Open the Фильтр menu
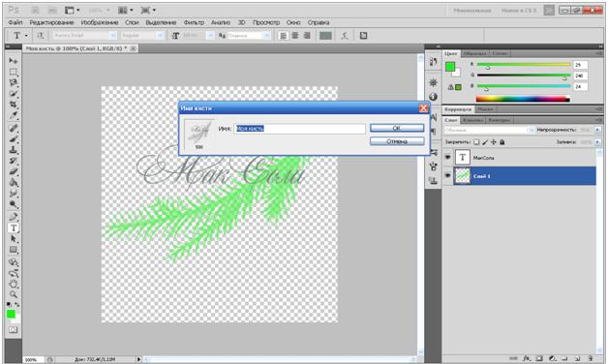The width and height of the screenshot is (608, 364). 194,22
